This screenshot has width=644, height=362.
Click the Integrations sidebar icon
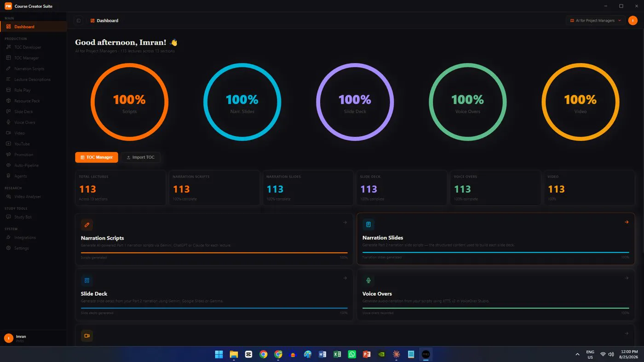click(9, 237)
